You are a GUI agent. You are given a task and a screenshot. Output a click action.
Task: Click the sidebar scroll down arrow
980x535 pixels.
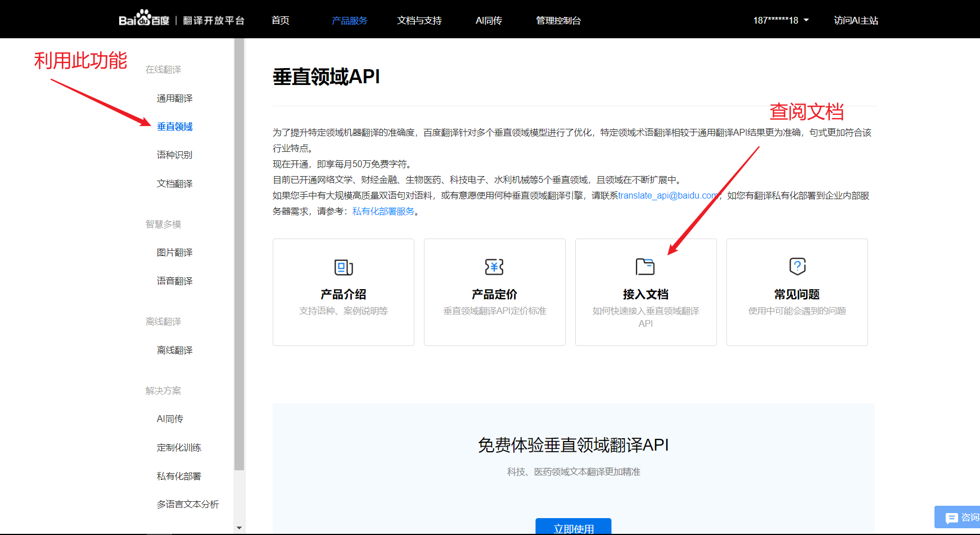pyautogui.click(x=240, y=528)
